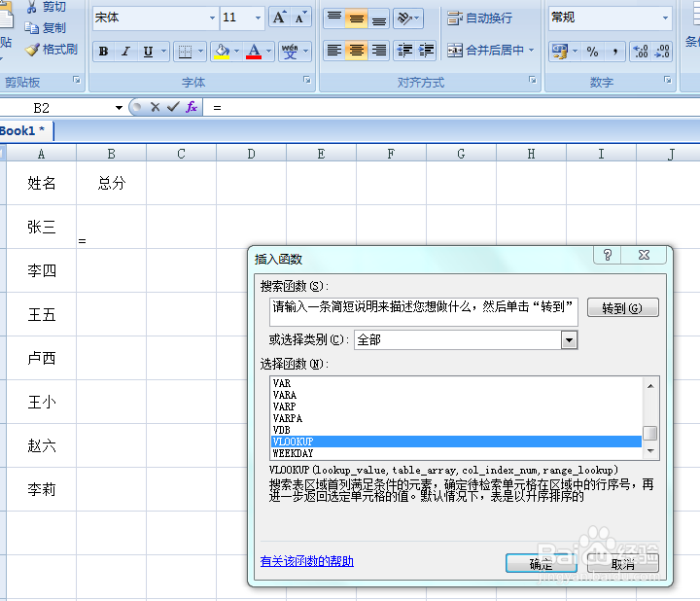
Task: Open clipboard group dialog launcher
Action: click(x=77, y=80)
